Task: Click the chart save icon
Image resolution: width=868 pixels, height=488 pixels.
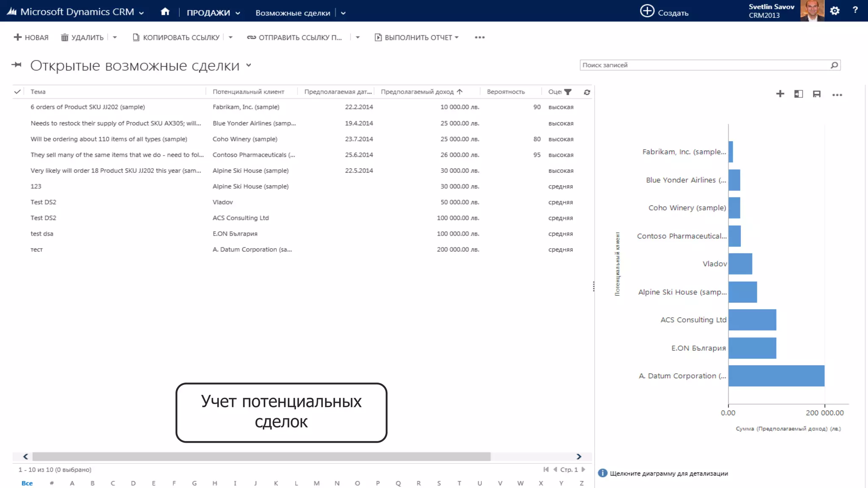Action: (817, 94)
